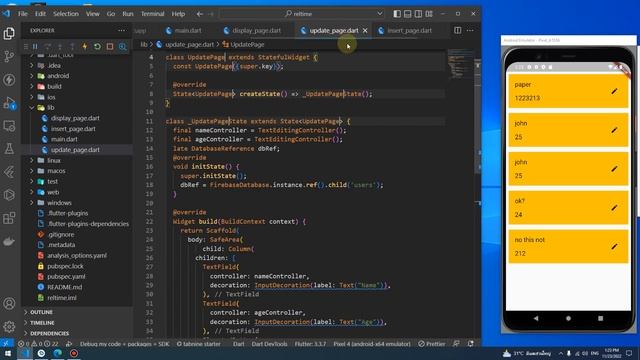Viewport: 640px width, 360px height.
Task: Open notifications bell in status bar
Action: point(471,344)
